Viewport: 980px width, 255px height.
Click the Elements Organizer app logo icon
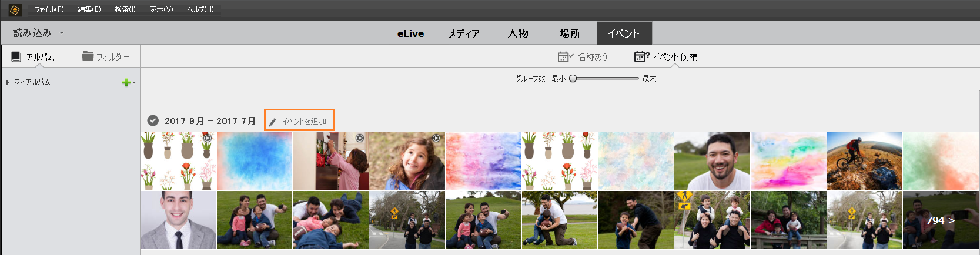(x=15, y=10)
